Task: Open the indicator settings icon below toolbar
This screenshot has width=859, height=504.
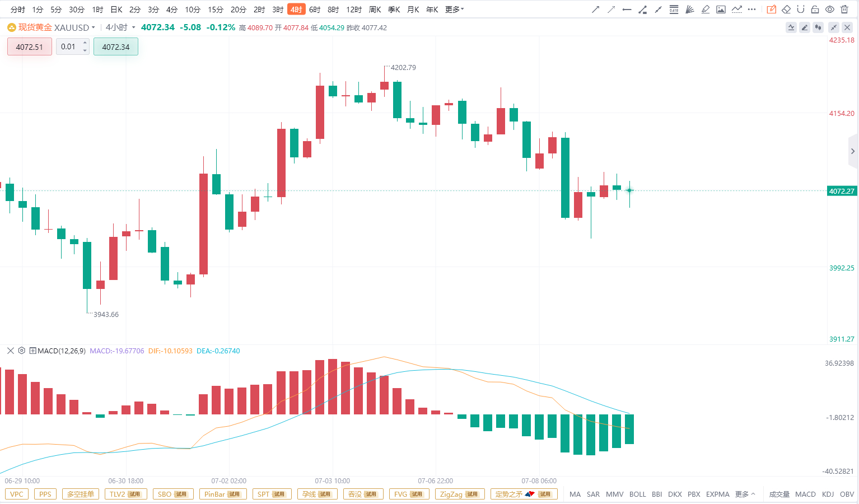Action: tap(791, 27)
